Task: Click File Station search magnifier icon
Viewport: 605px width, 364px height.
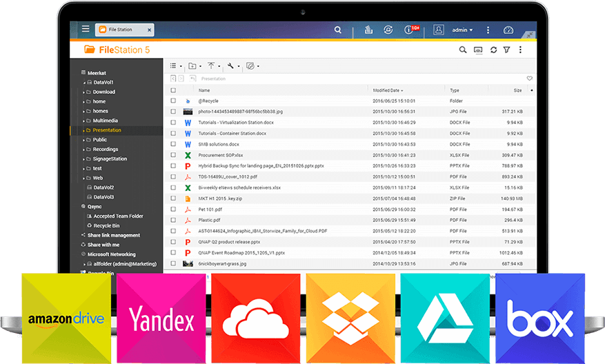Action: click(463, 50)
